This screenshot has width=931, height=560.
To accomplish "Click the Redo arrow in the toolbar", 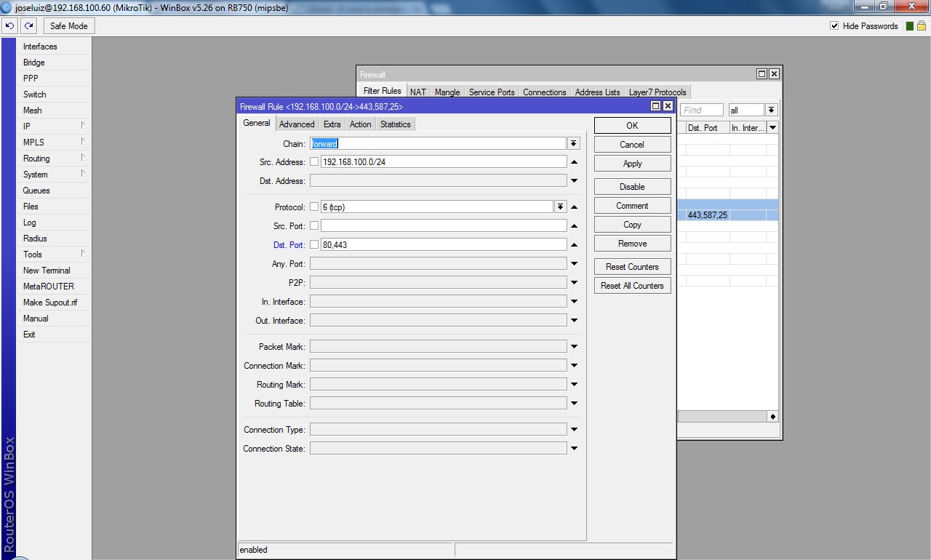I will pyautogui.click(x=28, y=26).
